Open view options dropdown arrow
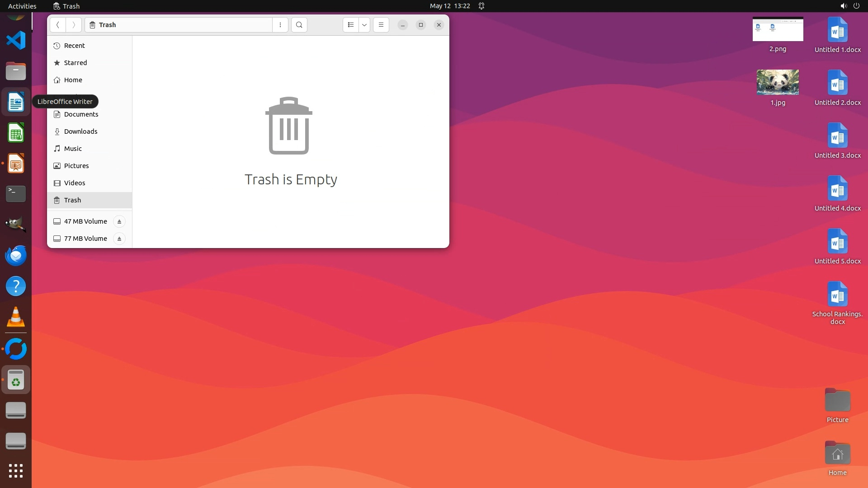Screen dimensions: 868x488 pos(364,25)
